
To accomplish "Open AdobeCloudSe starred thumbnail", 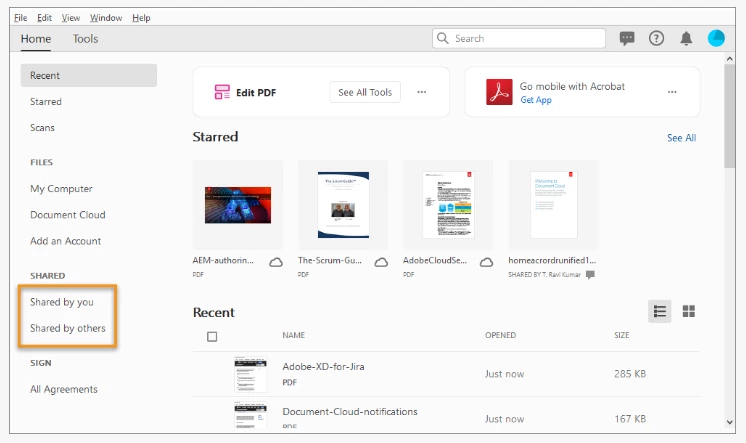I will [448, 205].
